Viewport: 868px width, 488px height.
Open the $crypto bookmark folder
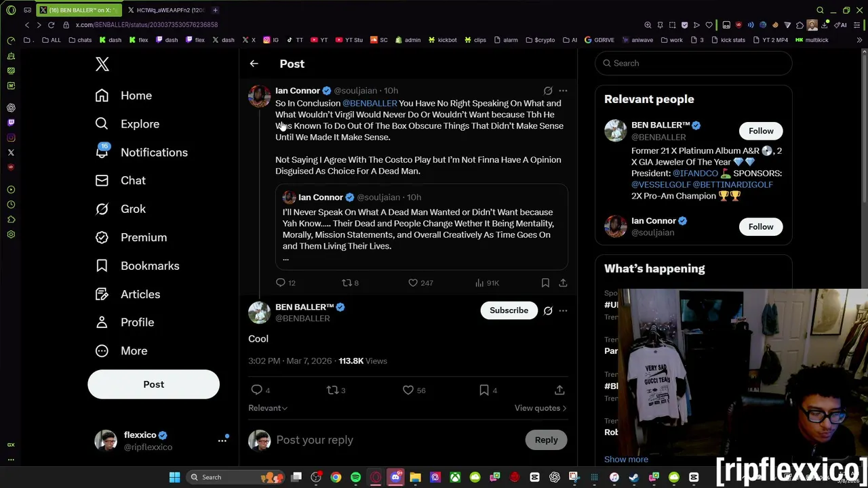coord(540,40)
